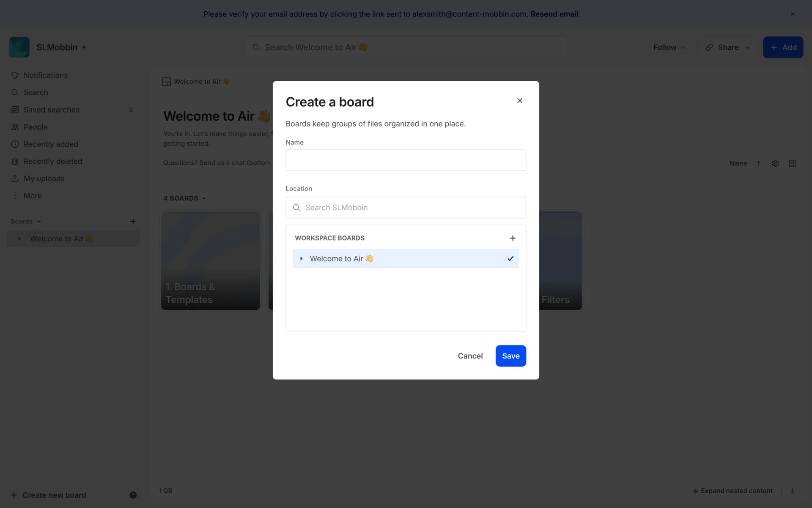Click the plus icon beside Boards sidebar

[133, 221]
